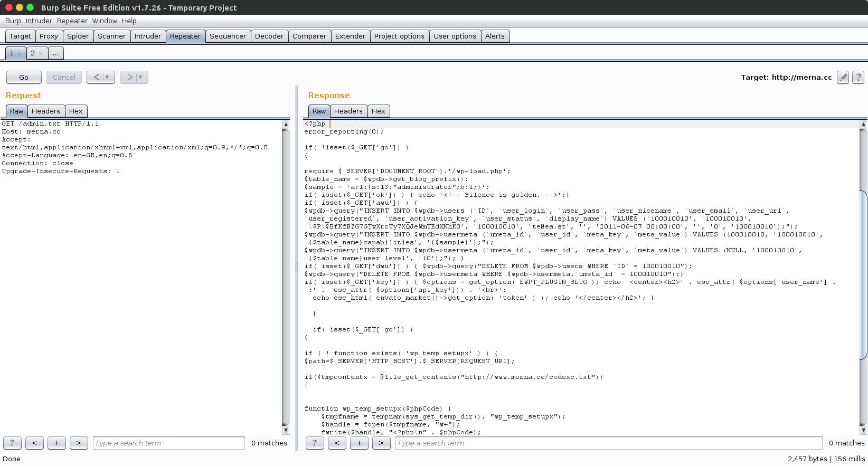Screen dimensions: 868x466
Task: Open the Response search options plus button
Action: click(359, 443)
